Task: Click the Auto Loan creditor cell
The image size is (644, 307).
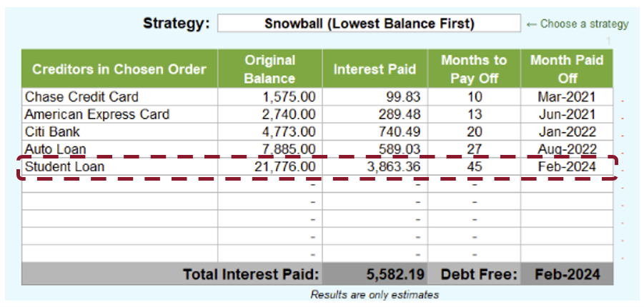Action: click(119, 149)
